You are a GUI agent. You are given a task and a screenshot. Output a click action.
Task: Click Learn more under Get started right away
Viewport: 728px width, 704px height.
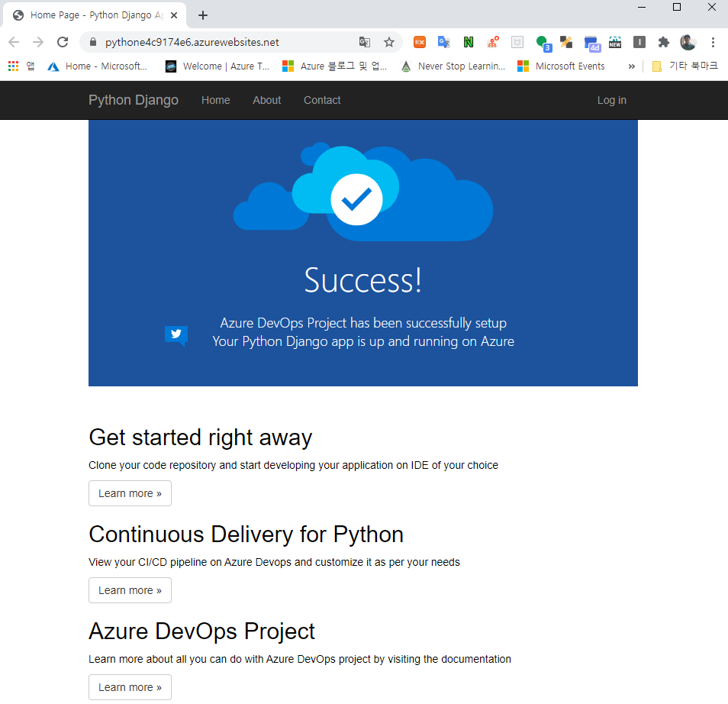point(130,493)
